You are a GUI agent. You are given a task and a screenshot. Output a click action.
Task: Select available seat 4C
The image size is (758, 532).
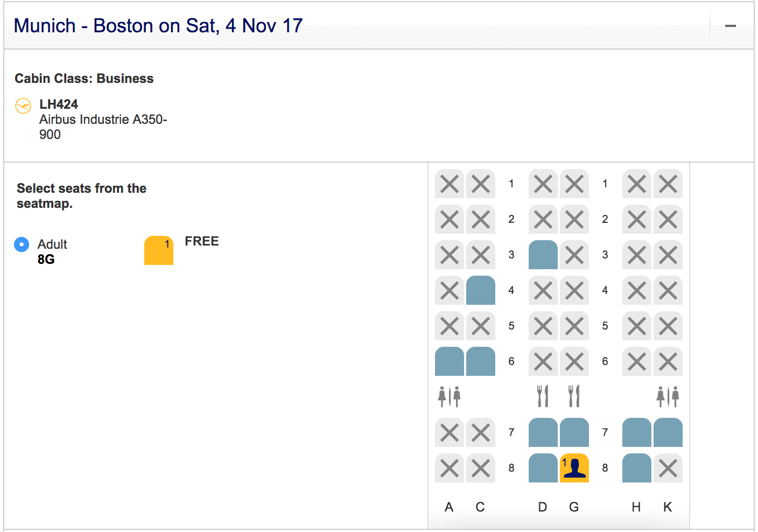[480, 290]
